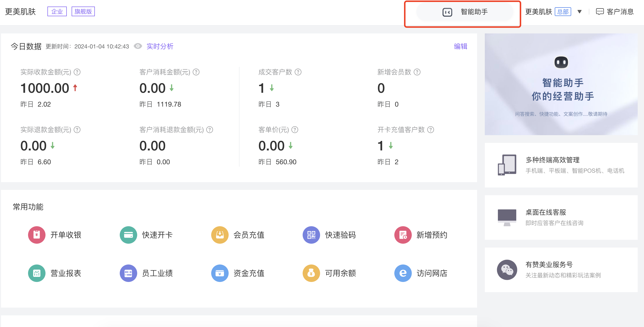Open the 智能助手 button in header
This screenshot has height=327, width=644.
[x=465, y=12]
